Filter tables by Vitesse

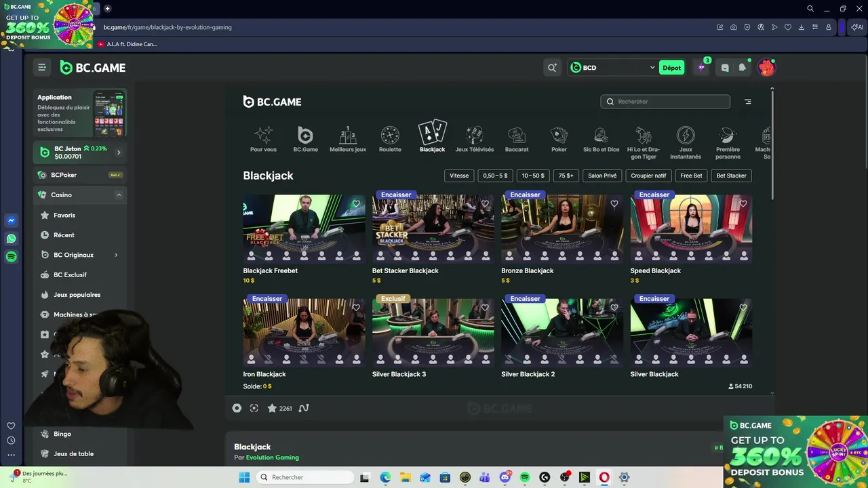point(459,176)
